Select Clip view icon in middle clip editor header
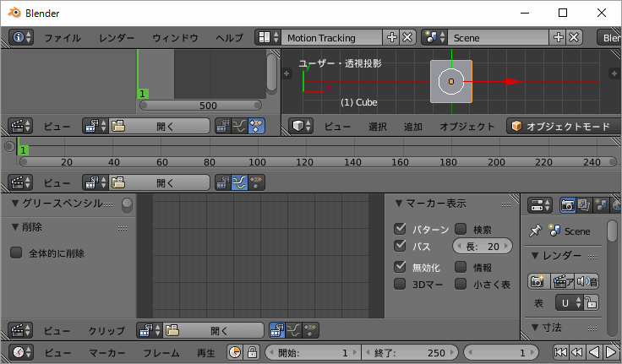The image size is (622, 364). (223, 182)
